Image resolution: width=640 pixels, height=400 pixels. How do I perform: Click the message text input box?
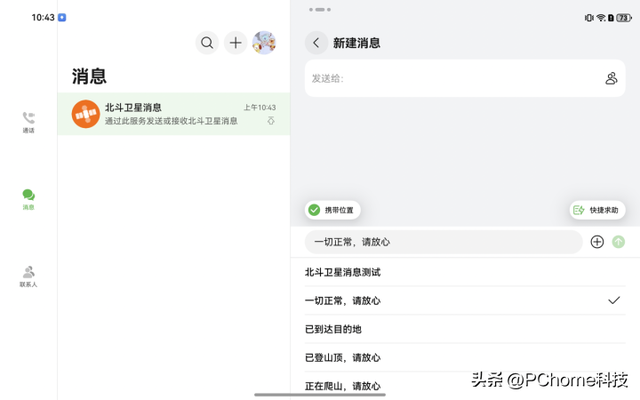point(442,242)
